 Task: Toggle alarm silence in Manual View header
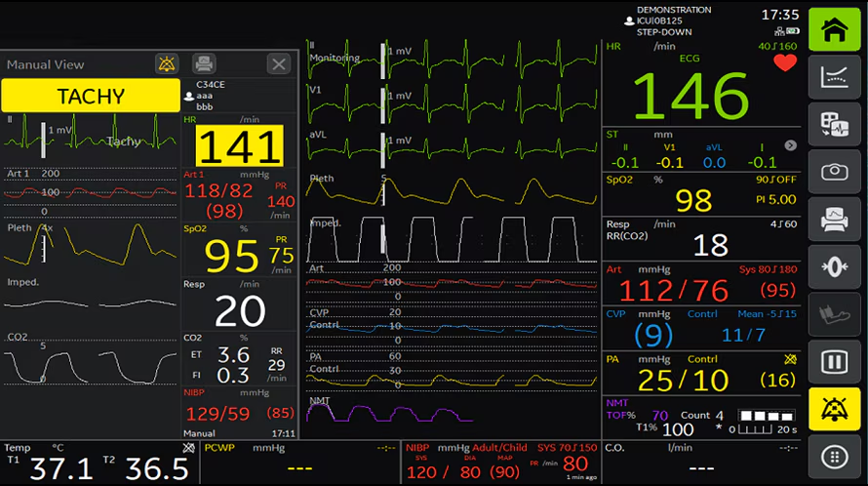(167, 64)
